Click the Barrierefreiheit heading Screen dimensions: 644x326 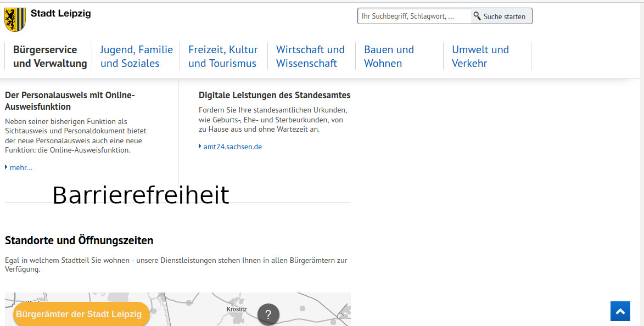(141, 195)
